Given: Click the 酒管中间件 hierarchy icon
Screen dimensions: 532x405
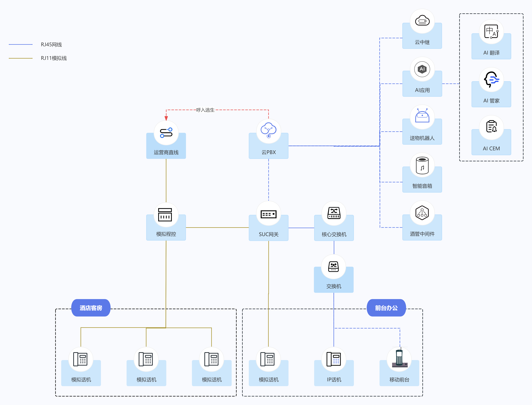Looking at the screenshot, I should (x=422, y=213).
